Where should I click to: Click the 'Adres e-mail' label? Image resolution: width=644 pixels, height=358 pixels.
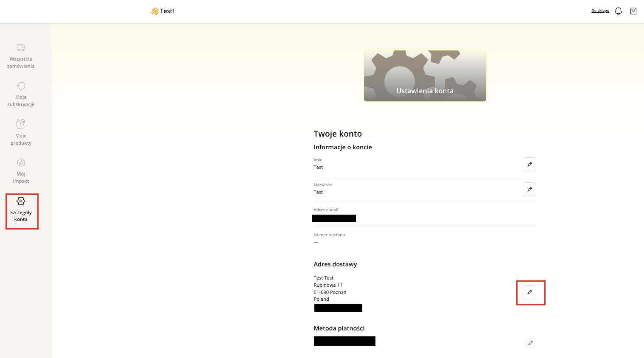point(326,210)
